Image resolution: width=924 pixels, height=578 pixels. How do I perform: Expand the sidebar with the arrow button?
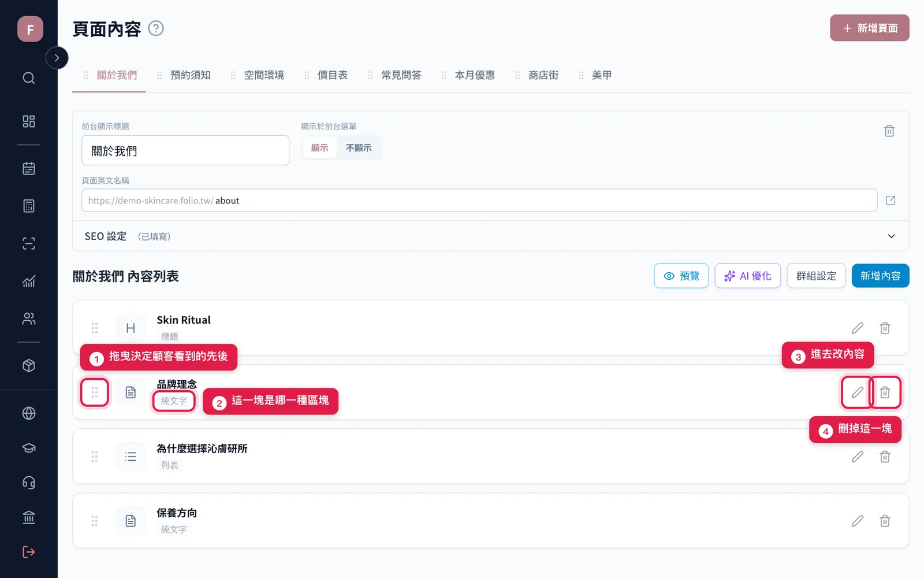pyautogui.click(x=57, y=58)
